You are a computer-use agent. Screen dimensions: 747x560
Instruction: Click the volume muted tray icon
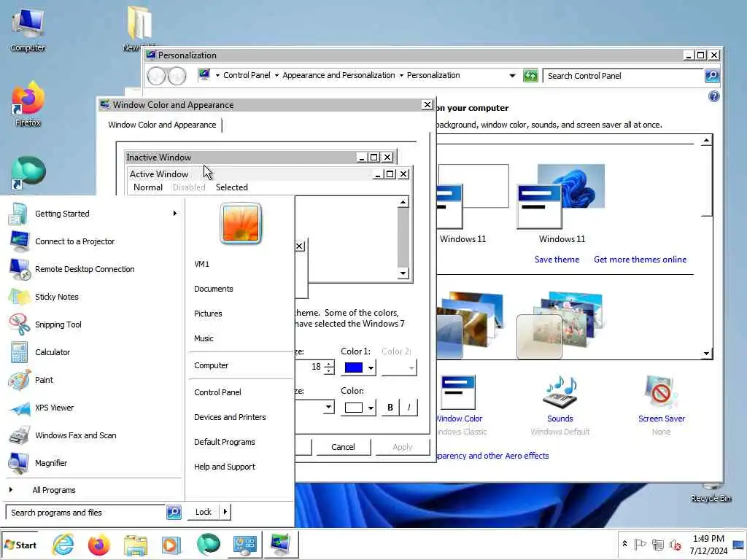coord(675,545)
